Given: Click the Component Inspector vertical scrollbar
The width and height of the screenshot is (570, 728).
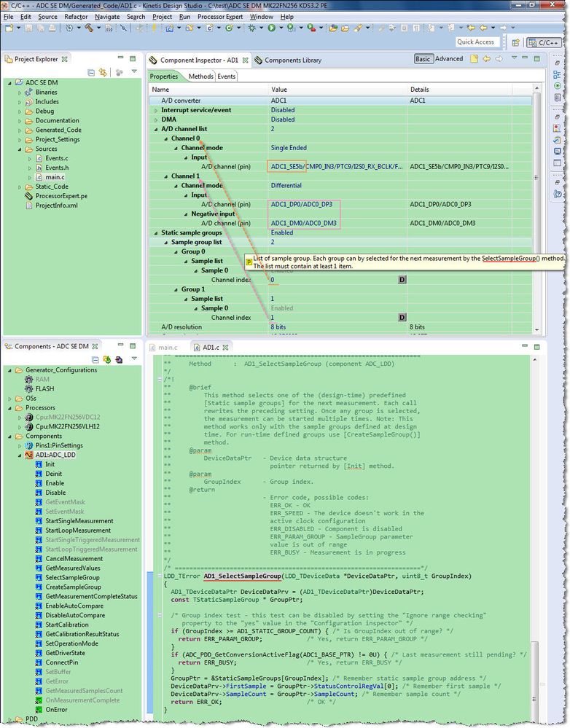Looking at the screenshot, I should pyautogui.click(x=537, y=209).
